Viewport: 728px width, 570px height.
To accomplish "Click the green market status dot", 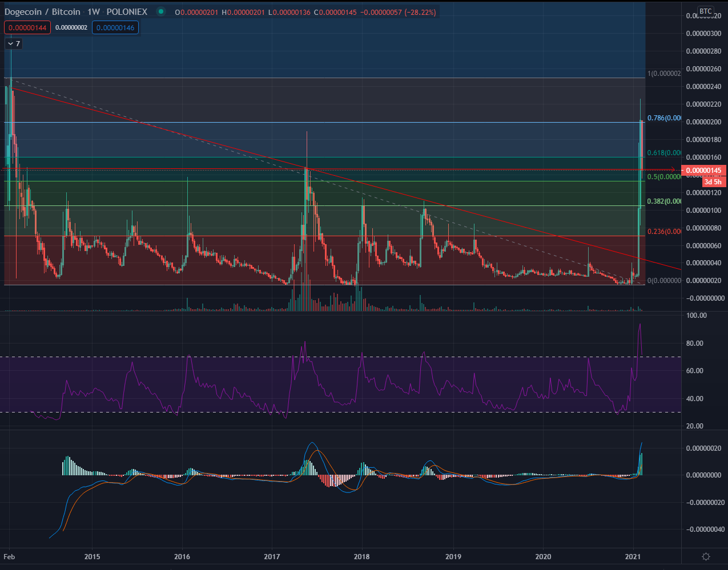I will point(162,12).
